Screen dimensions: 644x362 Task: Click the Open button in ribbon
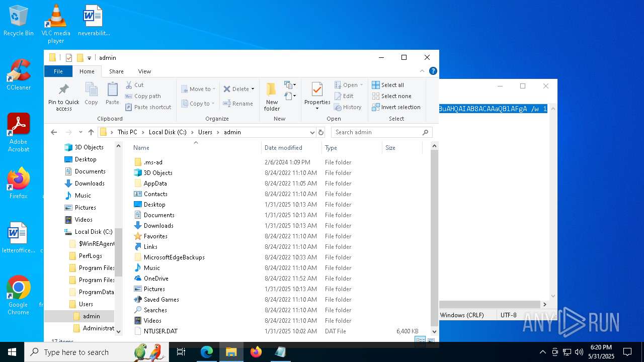(x=348, y=85)
